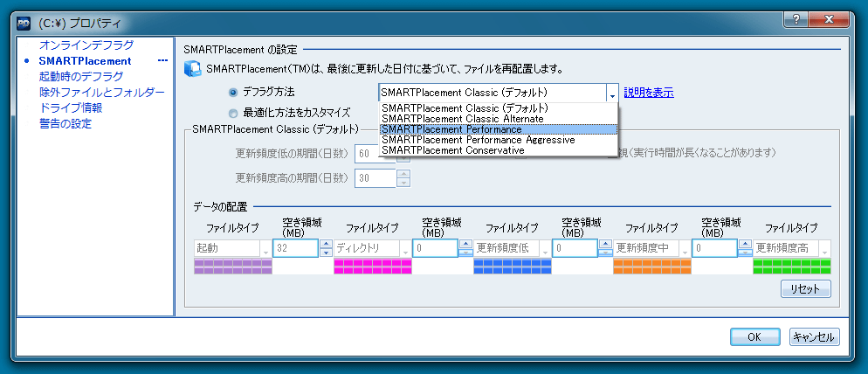Click the 更新頻度低の期間 days field
Image resolution: width=868 pixels, height=374 pixels.
coord(375,154)
